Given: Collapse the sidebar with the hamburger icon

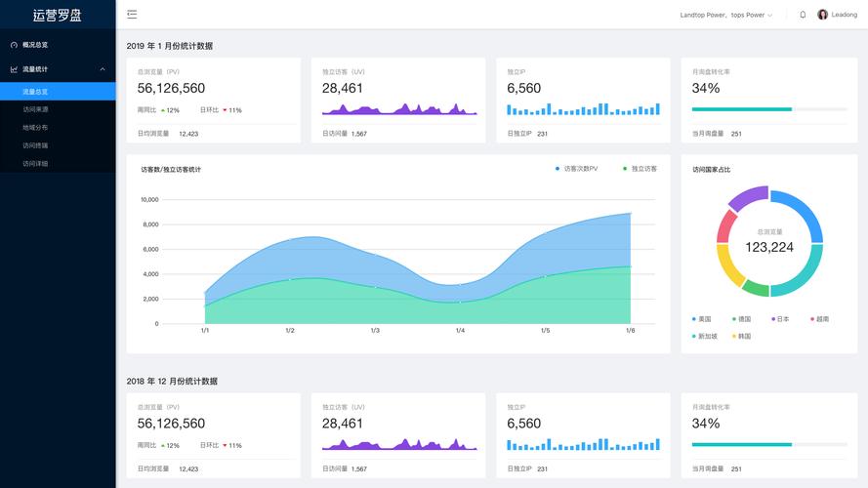Looking at the screenshot, I should [x=132, y=15].
